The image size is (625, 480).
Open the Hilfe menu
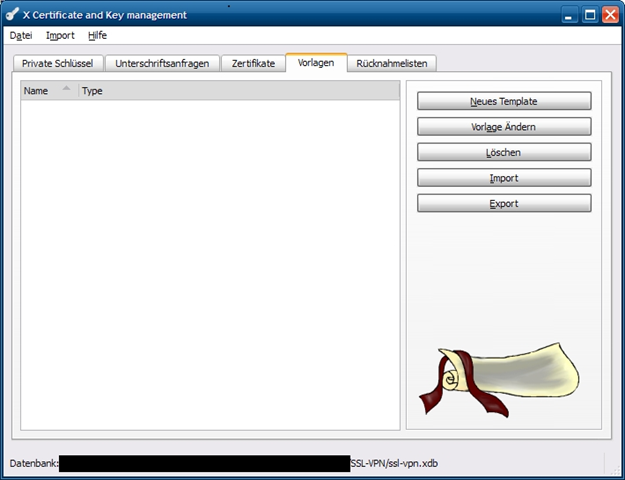[97, 35]
